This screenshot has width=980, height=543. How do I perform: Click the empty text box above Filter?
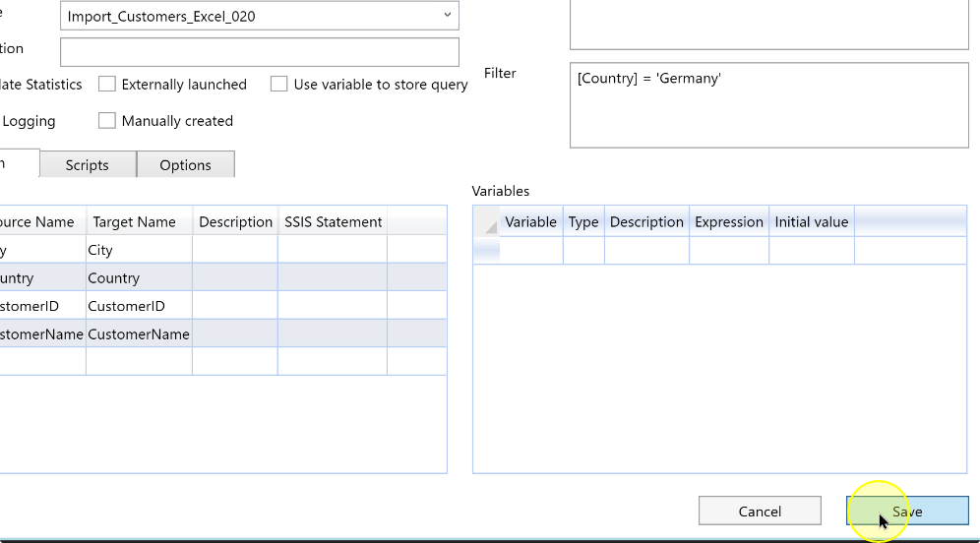point(768,24)
